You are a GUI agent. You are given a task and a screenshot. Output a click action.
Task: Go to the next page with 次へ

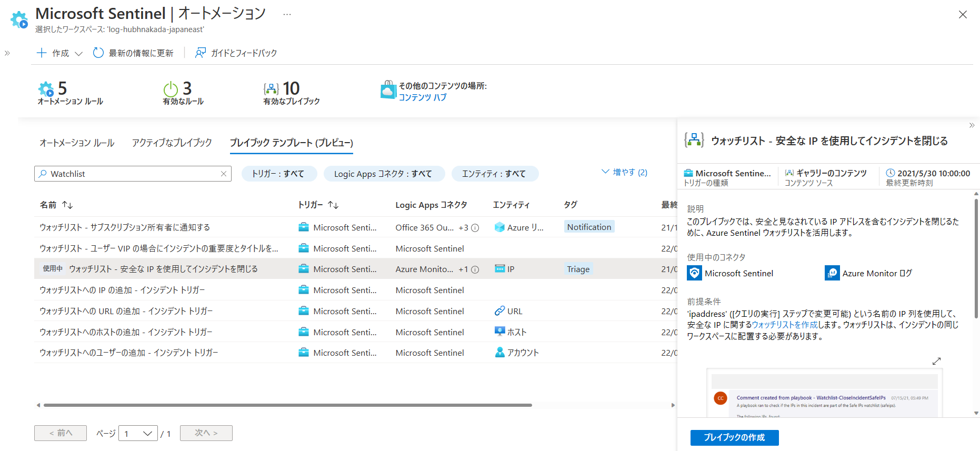coord(206,433)
